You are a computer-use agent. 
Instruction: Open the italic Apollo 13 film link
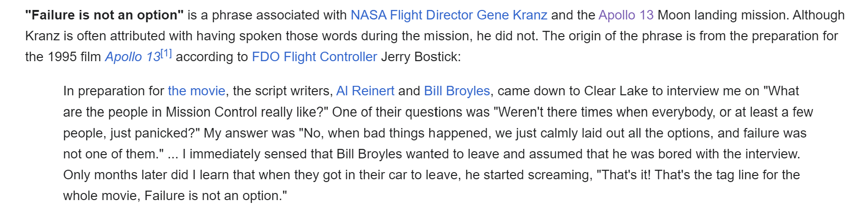pyautogui.click(x=132, y=57)
